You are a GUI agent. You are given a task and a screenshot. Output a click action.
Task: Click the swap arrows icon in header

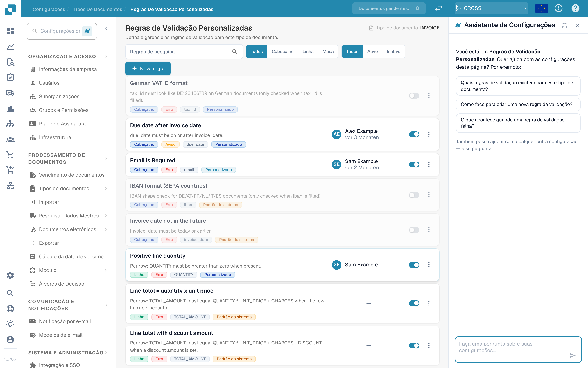point(439,8)
